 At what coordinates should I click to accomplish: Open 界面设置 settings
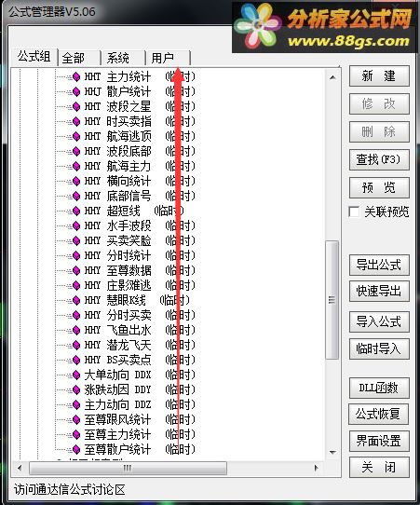379,442
